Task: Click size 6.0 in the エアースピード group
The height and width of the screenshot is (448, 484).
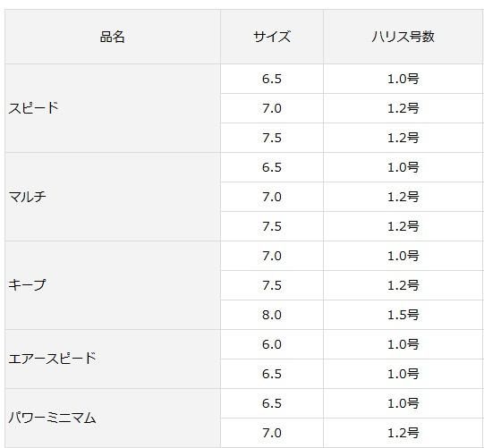Action: click(272, 344)
